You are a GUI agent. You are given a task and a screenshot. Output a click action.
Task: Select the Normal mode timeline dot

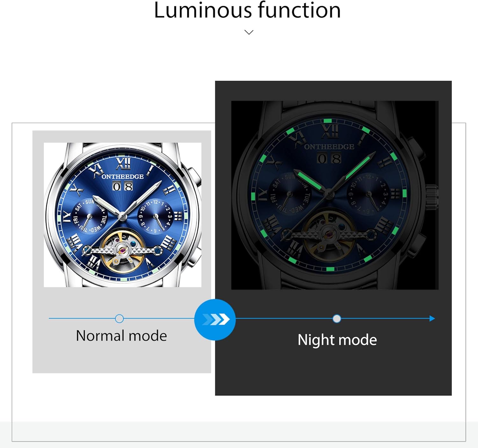(x=119, y=319)
